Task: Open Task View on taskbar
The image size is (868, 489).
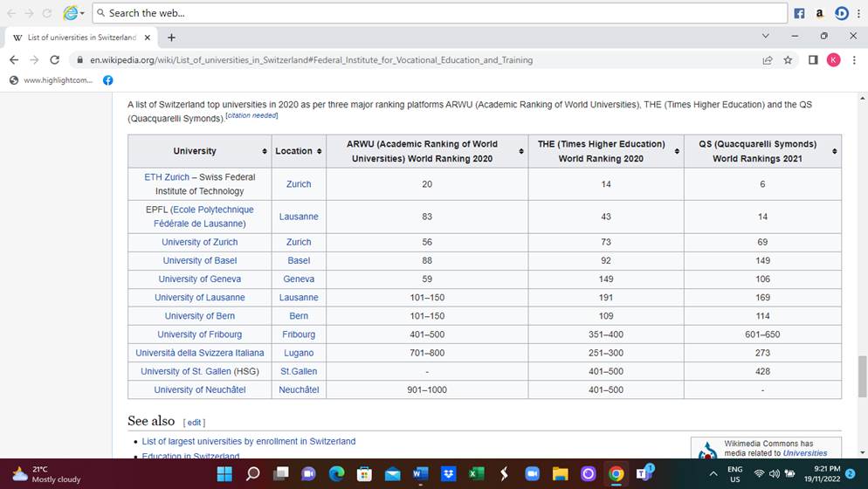Action: tap(280, 473)
